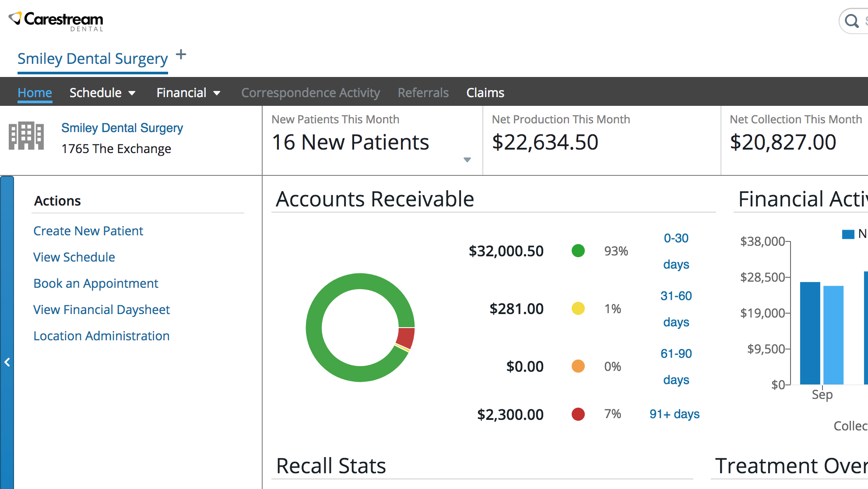868x489 pixels.
Task: Click the $281.00 receivable amount
Action: pos(517,309)
